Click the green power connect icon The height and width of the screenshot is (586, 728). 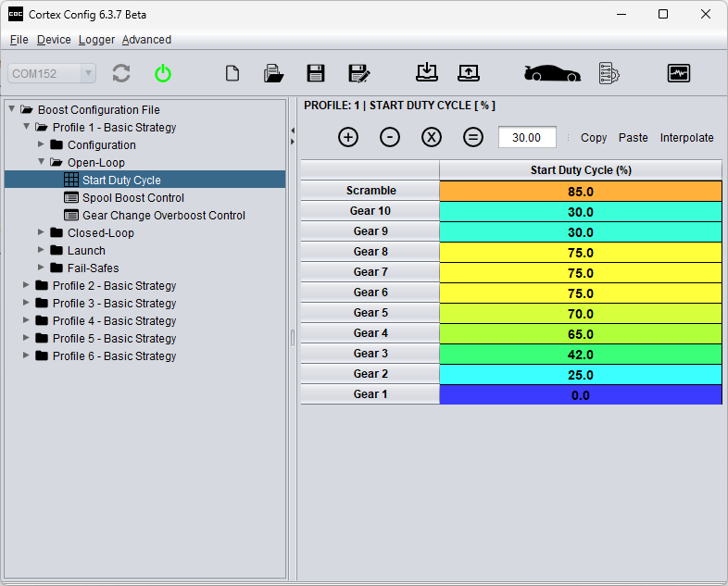point(163,73)
